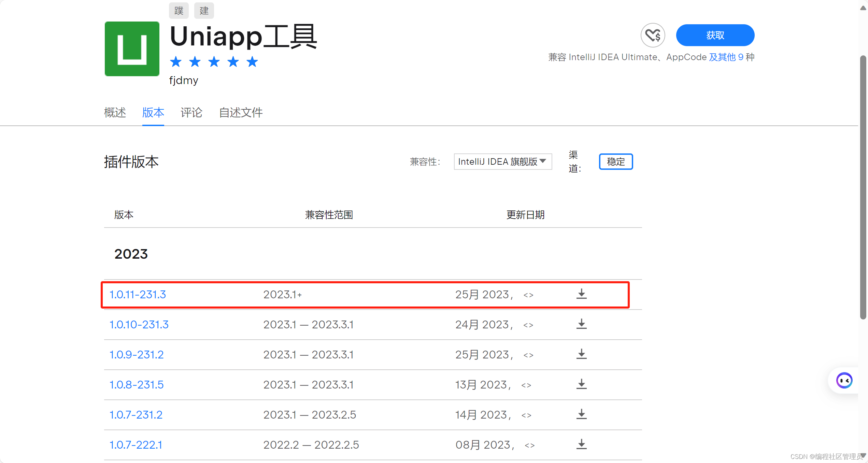Switch to the 自述文件 tab
The width and height of the screenshot is (868, 463).
[240, 113]
